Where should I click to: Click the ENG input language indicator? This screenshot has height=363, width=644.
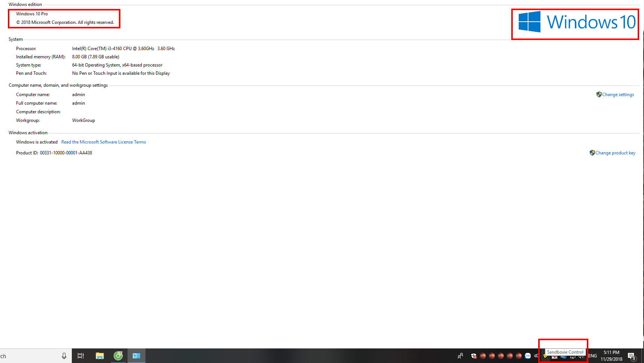(592, 356)
